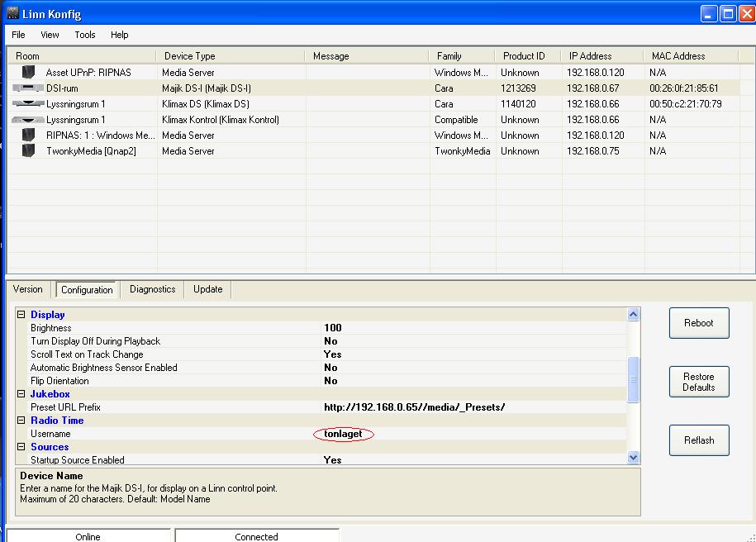
Task: Sort devices by the IP Address column header
Action: [602, 56]
